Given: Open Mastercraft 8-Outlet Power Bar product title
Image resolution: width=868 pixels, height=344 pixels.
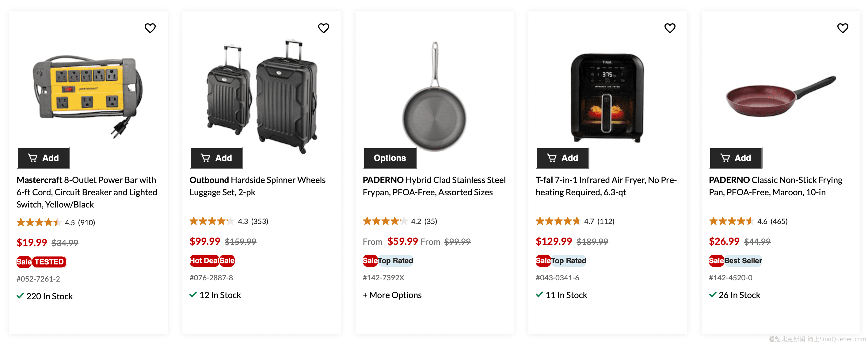Looking at the screenshot, I should [x=87, y=192].
